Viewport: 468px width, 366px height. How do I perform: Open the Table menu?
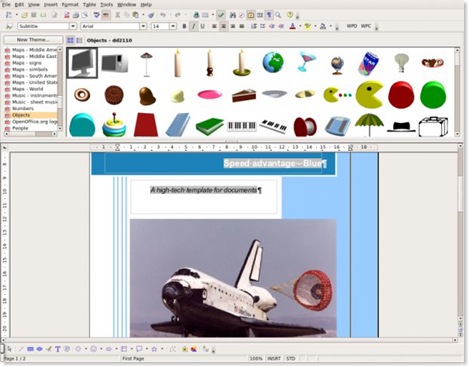pos(89,5)
